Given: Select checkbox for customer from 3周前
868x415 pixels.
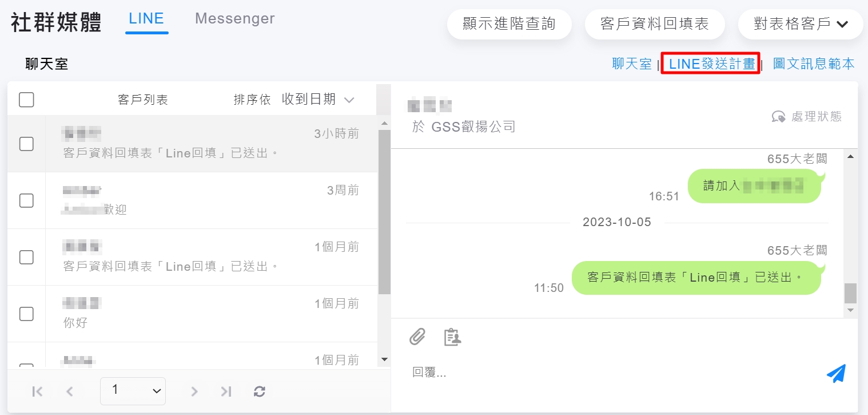Looking at the screenshot, I should pos(26,200).
